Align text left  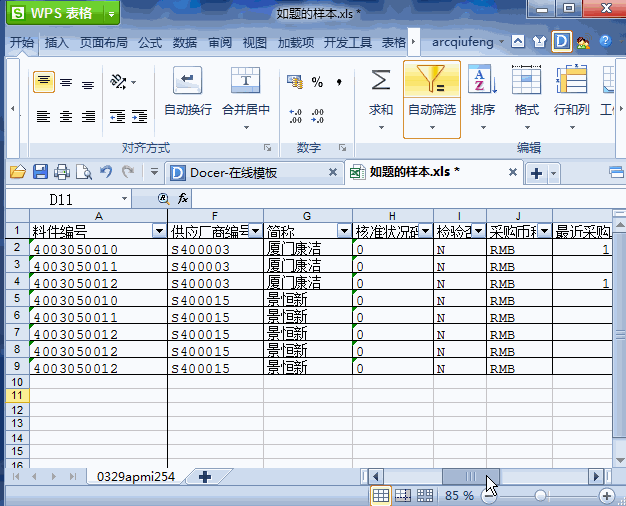tap(44, 116)
